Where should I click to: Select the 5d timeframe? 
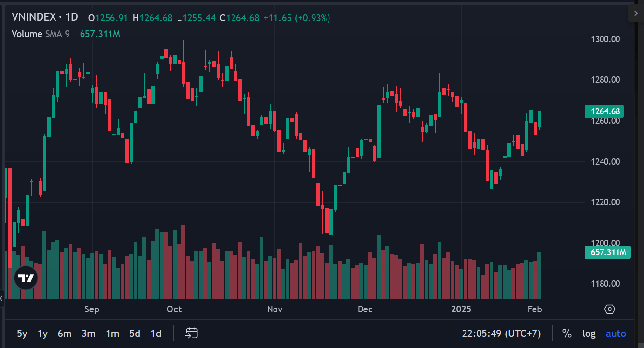pos(134,333)
